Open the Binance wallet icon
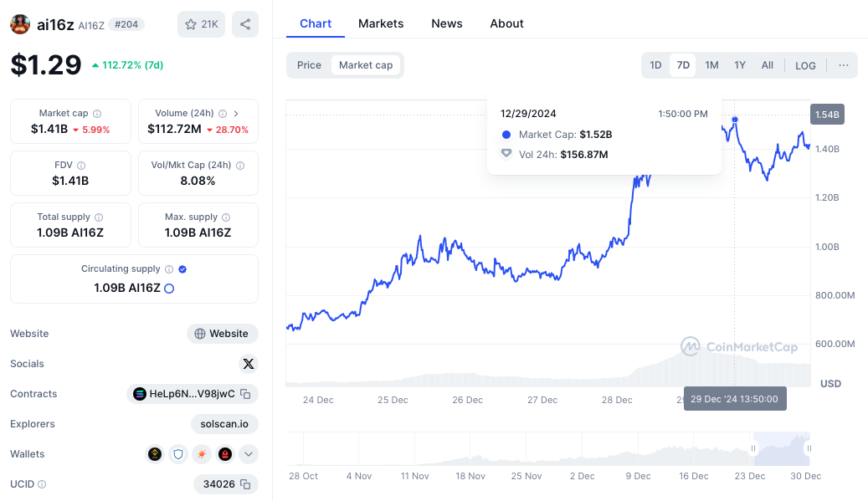The width and height of the screenshot is (868, 501). click(x=155, y=454)
